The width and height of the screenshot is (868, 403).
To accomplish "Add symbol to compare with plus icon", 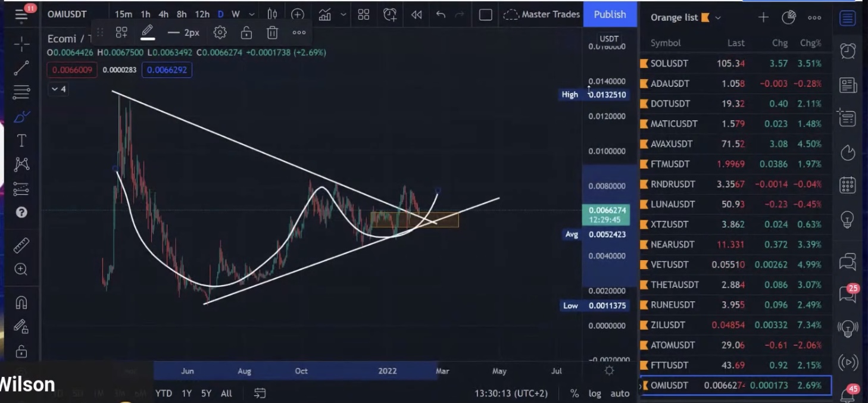I will click(x=298, y=14).
